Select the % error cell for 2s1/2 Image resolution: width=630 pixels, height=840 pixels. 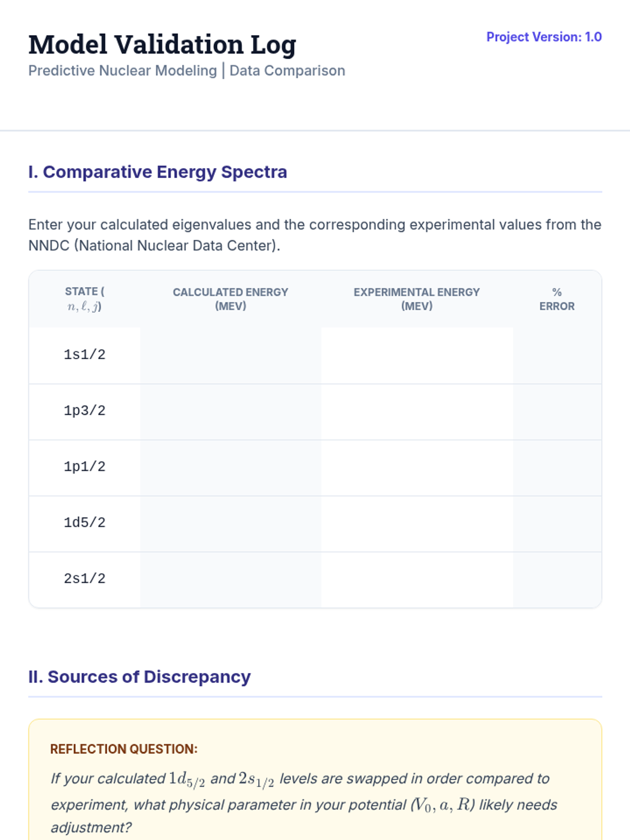click(557, 580)
